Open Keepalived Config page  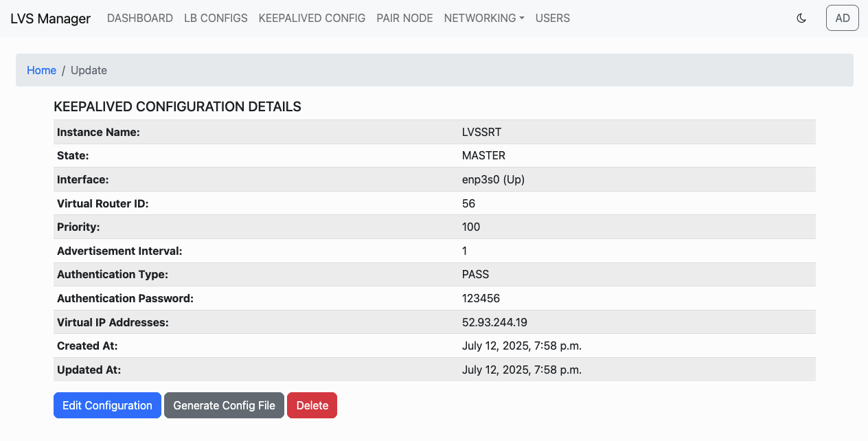(312, 19)
